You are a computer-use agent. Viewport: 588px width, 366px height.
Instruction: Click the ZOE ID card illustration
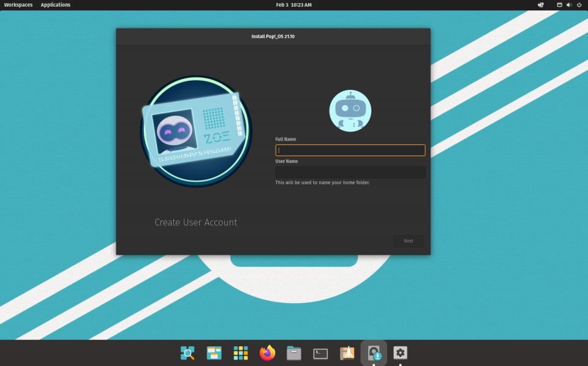(x=196, y=131)
